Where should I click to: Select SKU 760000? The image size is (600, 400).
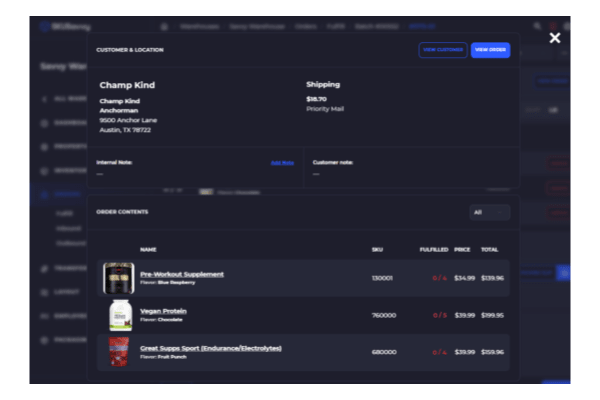(384, 315)
